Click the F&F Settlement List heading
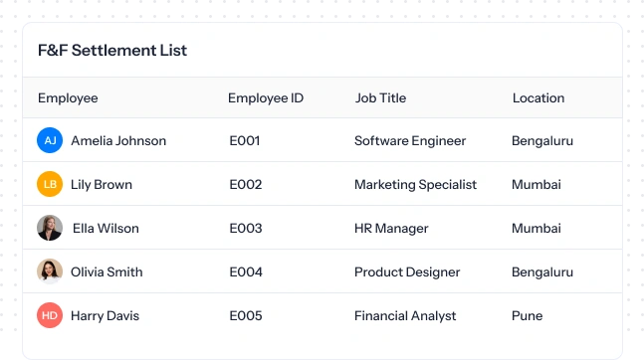The width and height of the screenshot is (644, 360). tap(112, 50)
